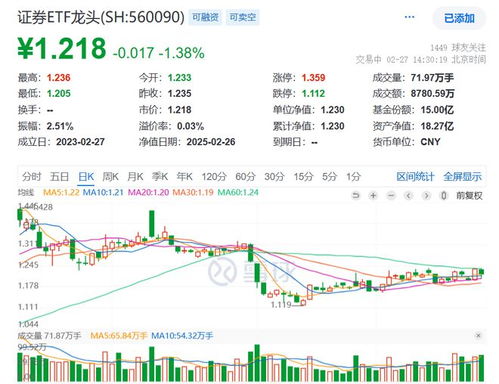This screenshot has width=499, height=384.
Task: Zoom in the K-line chart with plus icon
Action: click(x=373, y=196)
